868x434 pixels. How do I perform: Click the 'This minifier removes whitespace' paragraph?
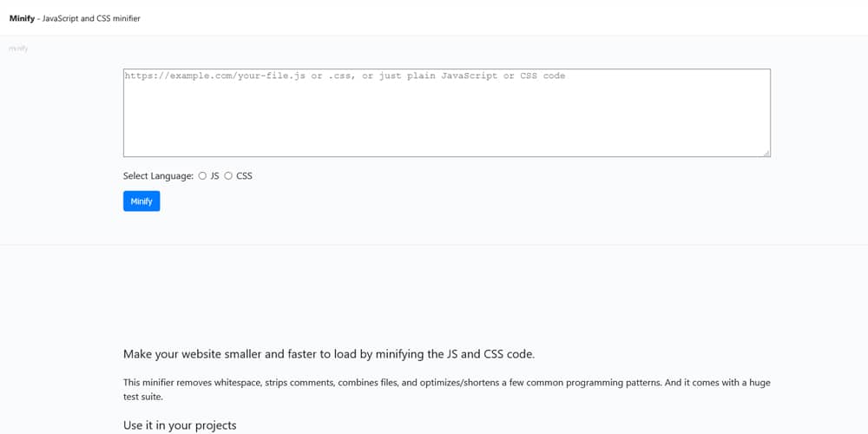click(447, 390)
